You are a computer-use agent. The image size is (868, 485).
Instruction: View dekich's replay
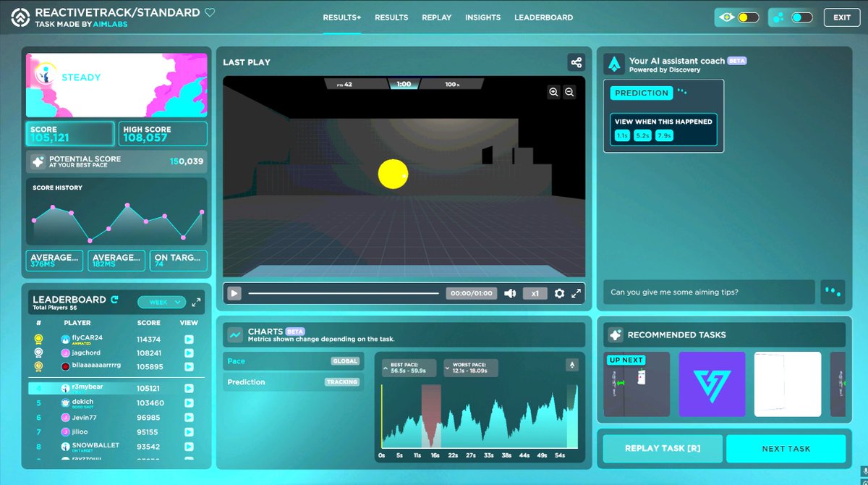click(189, 403)
